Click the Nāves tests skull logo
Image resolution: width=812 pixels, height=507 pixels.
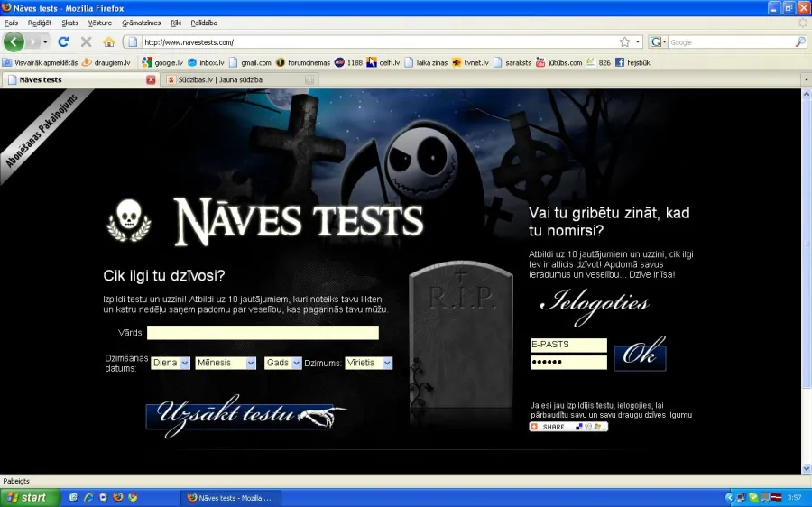129,220
